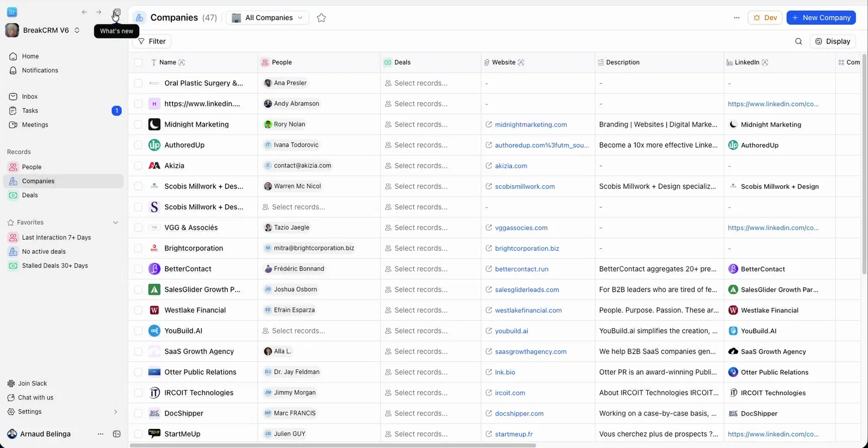Open the Display settings button

click(833, 41)
